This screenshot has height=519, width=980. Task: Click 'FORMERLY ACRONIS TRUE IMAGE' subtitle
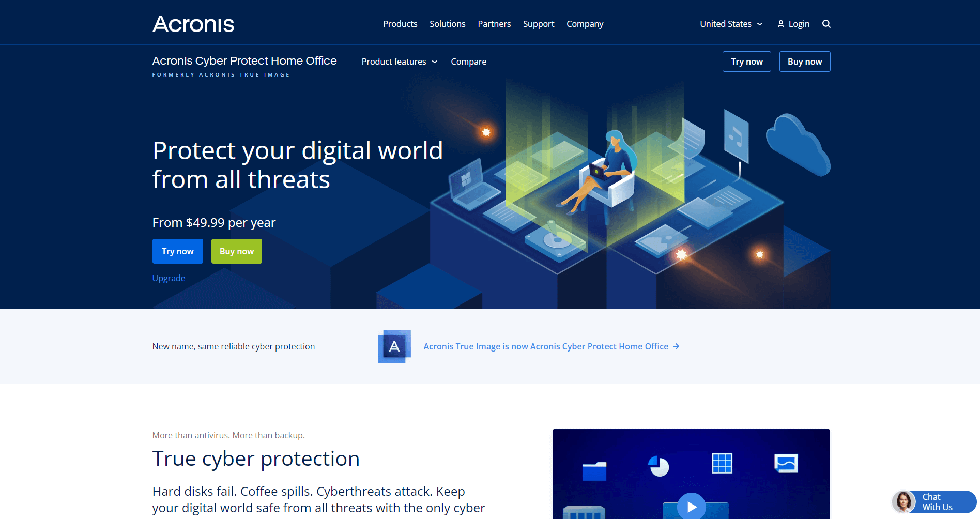pos(221,75)
